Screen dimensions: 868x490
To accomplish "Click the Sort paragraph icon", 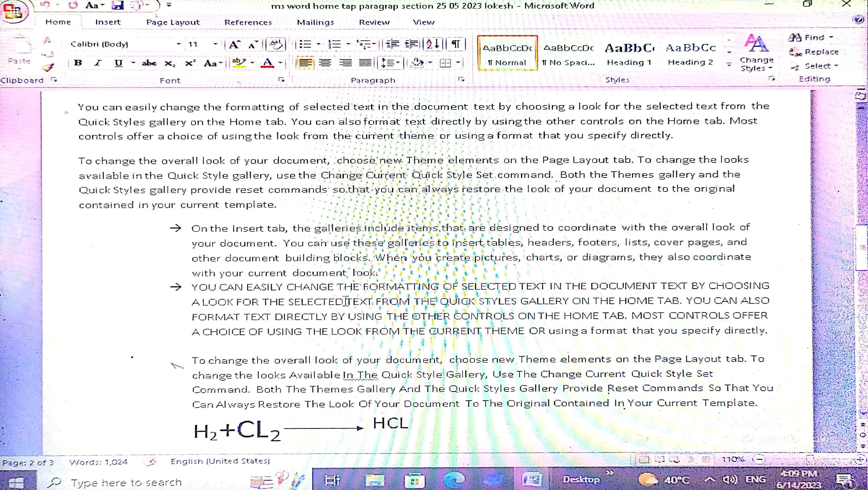I will tap(432, 44).
